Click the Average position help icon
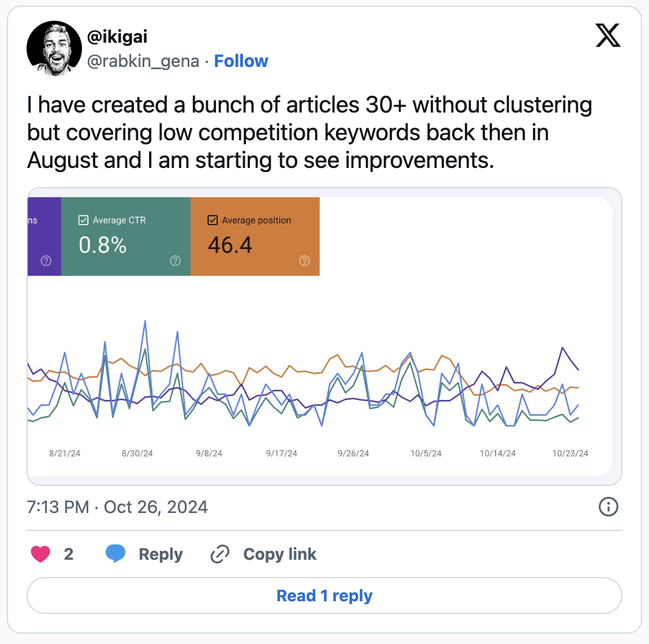 (x=305, y=261)
